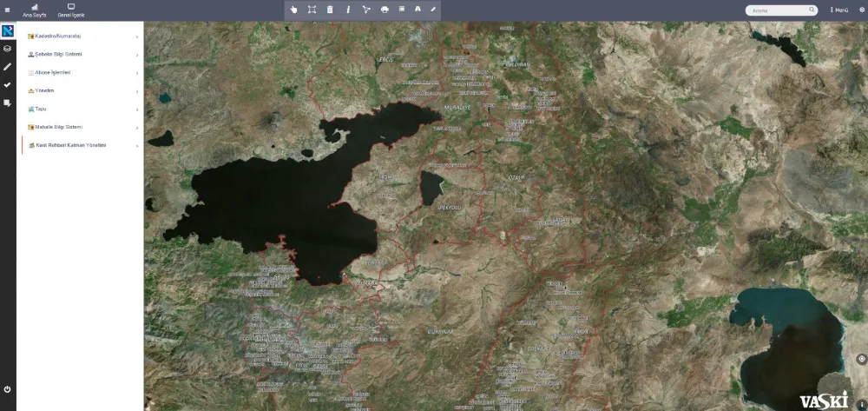The width and height of the screenshot is (868, 411).
Task: Toggle the hamburger sidebar menu
Action: coord(8,10)
